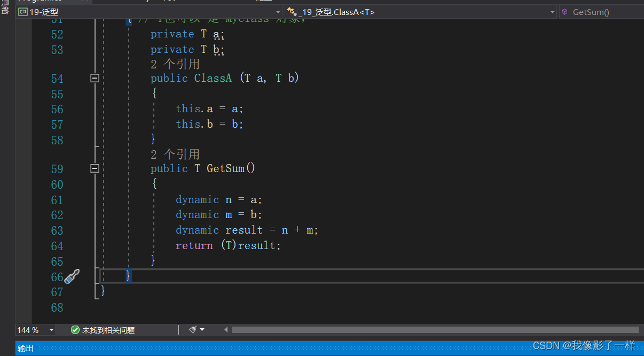Screen dimensions: 644x356
Task: Collapse the GetSum method at line 59
Action: 95,168
